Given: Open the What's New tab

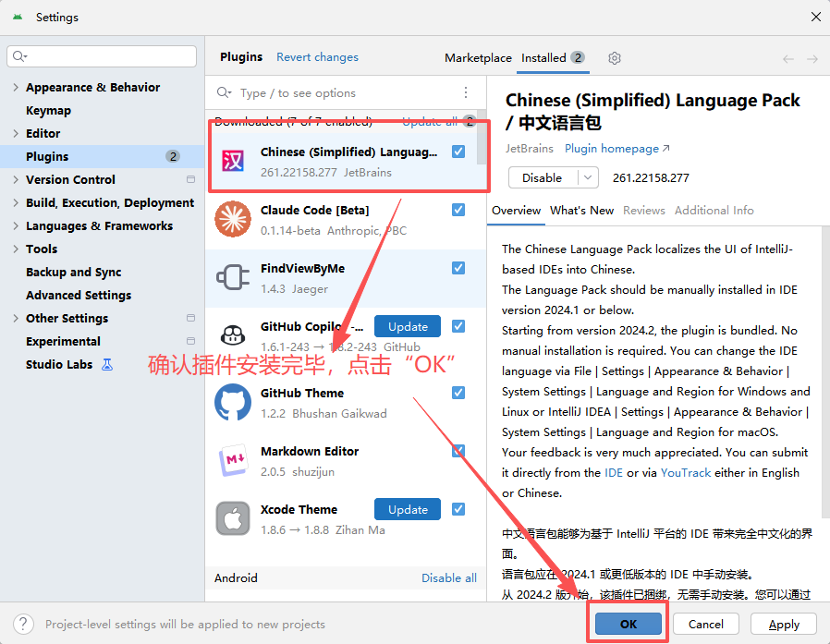Looking at the screenshot, I should tap(581, 210).
